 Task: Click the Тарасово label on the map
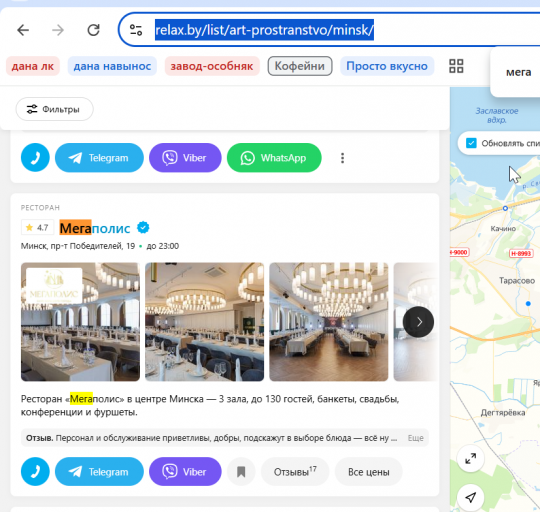pos(517,281)
